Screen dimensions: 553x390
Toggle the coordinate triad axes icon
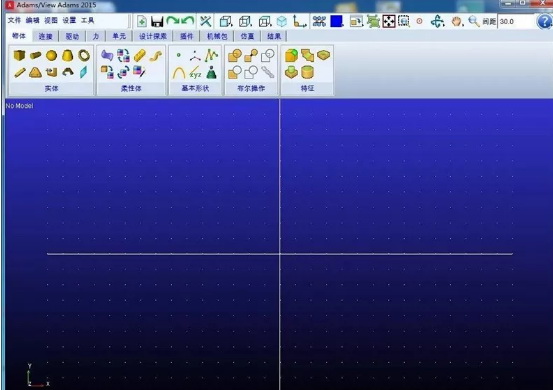click(x=300, y=22)
